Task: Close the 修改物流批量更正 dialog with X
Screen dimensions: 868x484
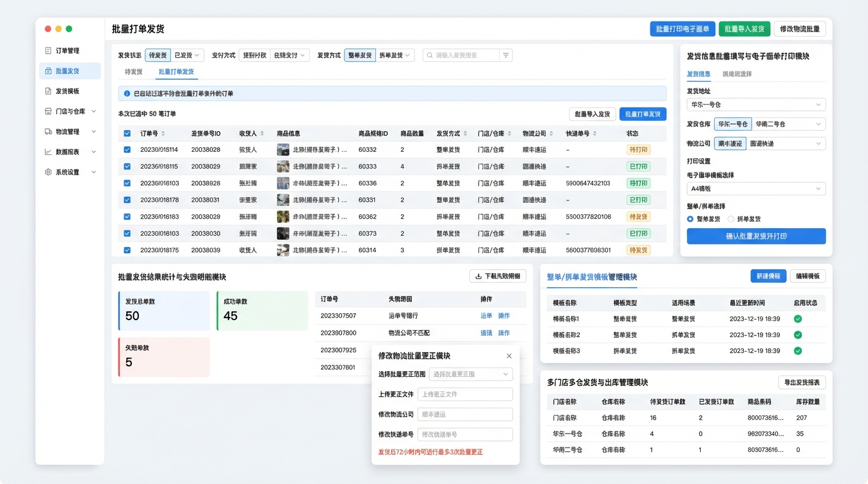Action: tap(509, 356)
